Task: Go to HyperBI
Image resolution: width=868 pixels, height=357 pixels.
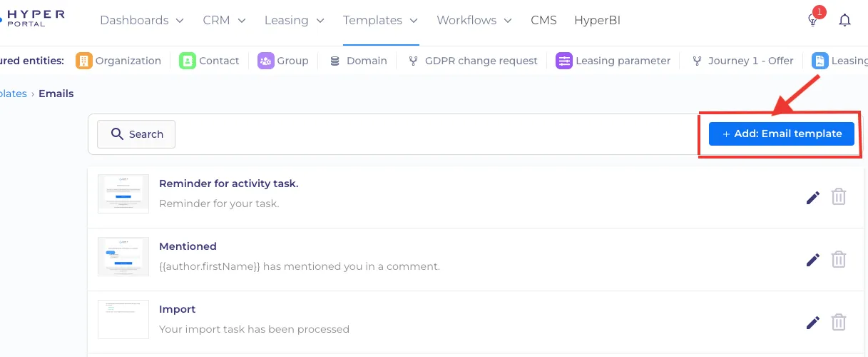Action: (x=597, y=20)
